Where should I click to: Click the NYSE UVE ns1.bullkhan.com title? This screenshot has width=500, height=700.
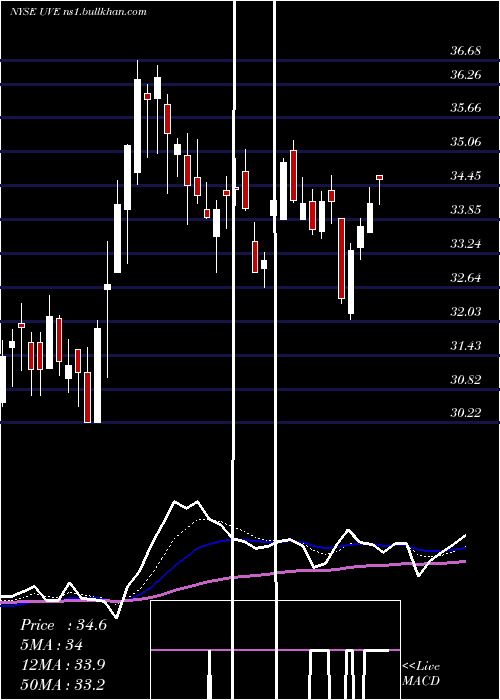click(x=78, y=12)
